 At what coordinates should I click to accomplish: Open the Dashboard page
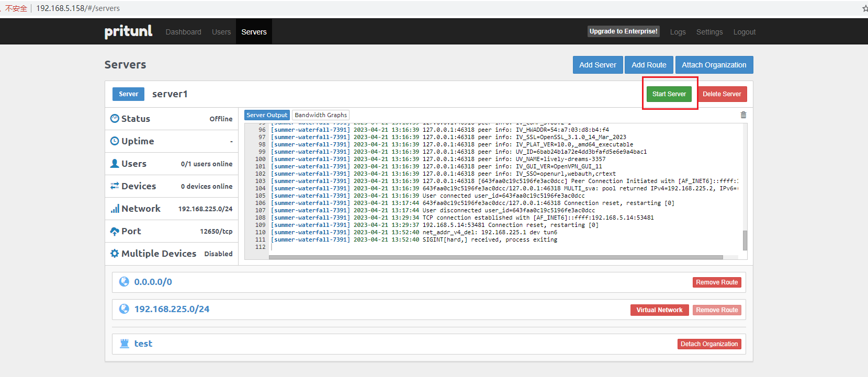click(183, 32)
